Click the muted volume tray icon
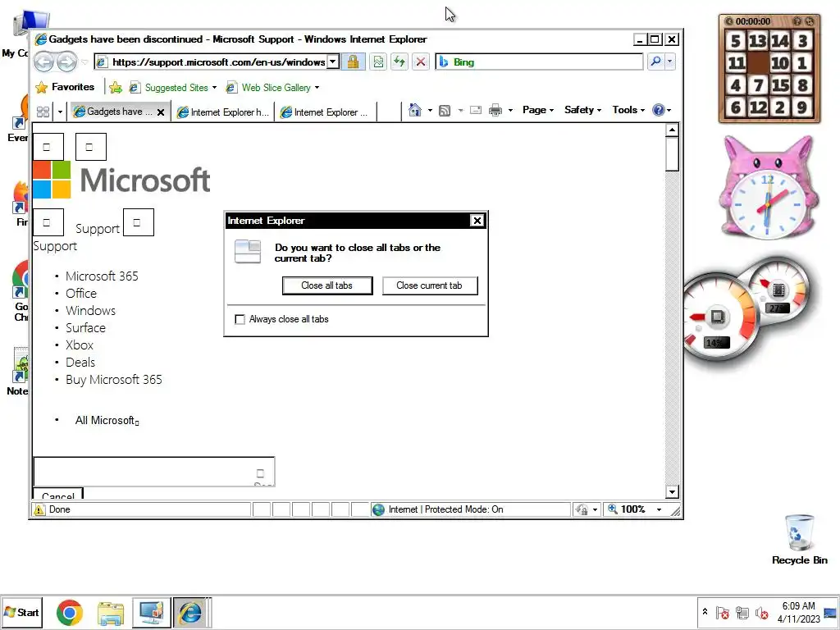The width and height of the screenshot is (840, 630). (761, 612)
